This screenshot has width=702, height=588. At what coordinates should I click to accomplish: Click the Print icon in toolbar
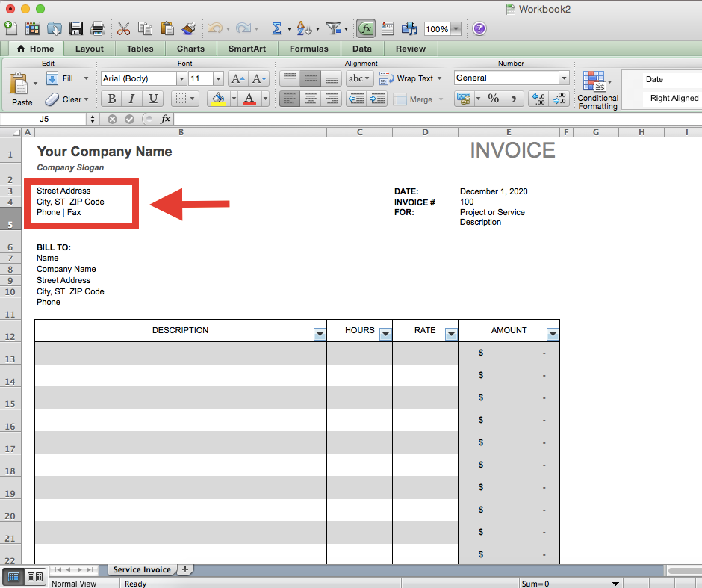point(98,28)
